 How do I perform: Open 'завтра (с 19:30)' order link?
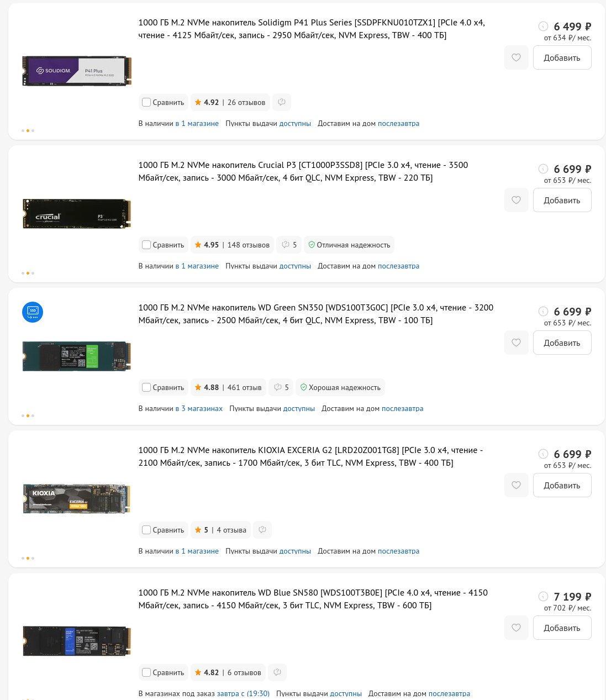(243, 693)
